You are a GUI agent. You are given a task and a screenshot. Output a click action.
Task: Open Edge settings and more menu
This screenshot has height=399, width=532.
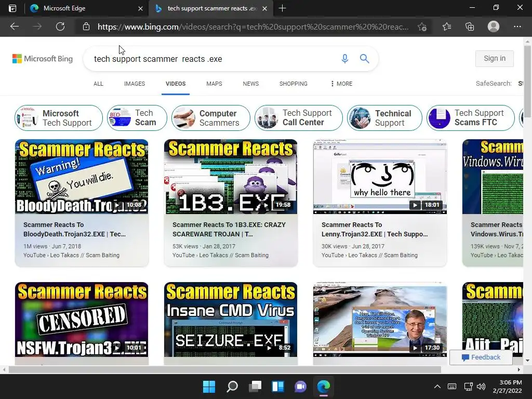point(517,26)
